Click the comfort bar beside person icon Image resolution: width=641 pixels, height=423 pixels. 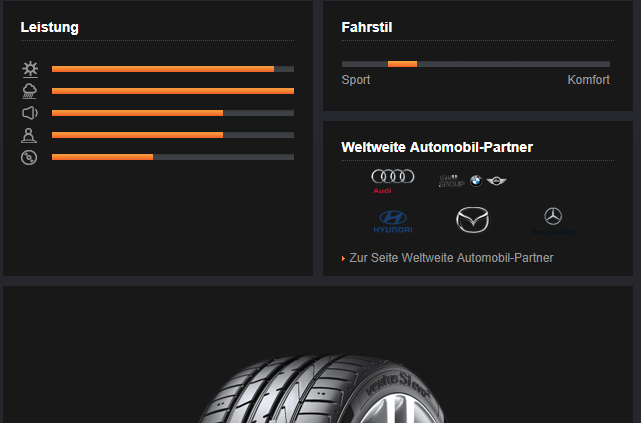point(173,135)
